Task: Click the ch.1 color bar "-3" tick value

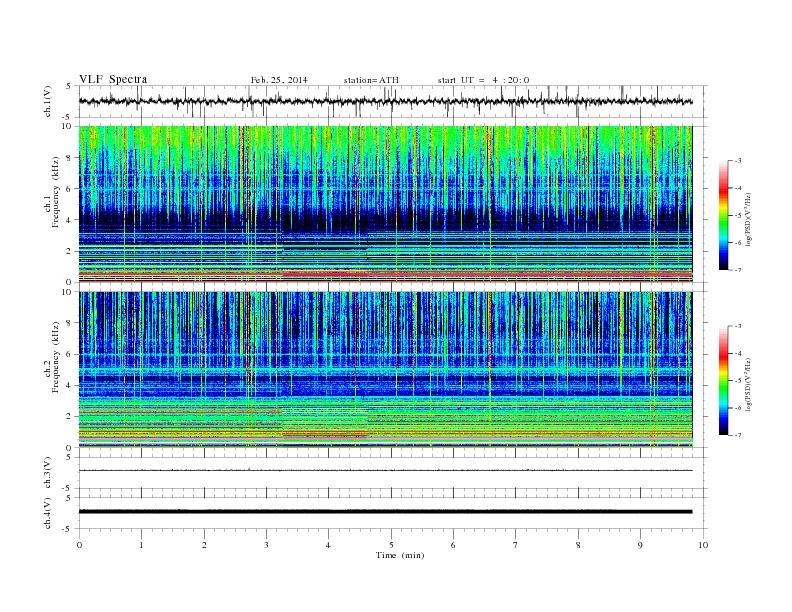Action: pyautogui.click(x=737, y=161)
